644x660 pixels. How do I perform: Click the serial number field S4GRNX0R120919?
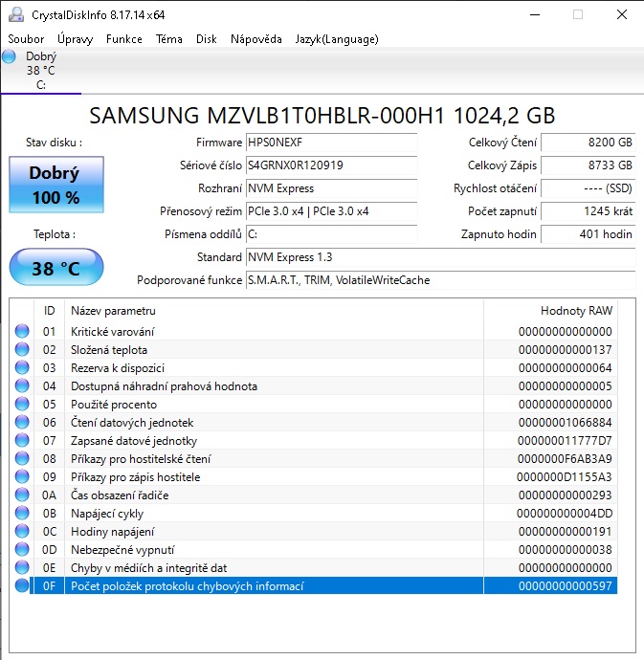pos(331,165)
